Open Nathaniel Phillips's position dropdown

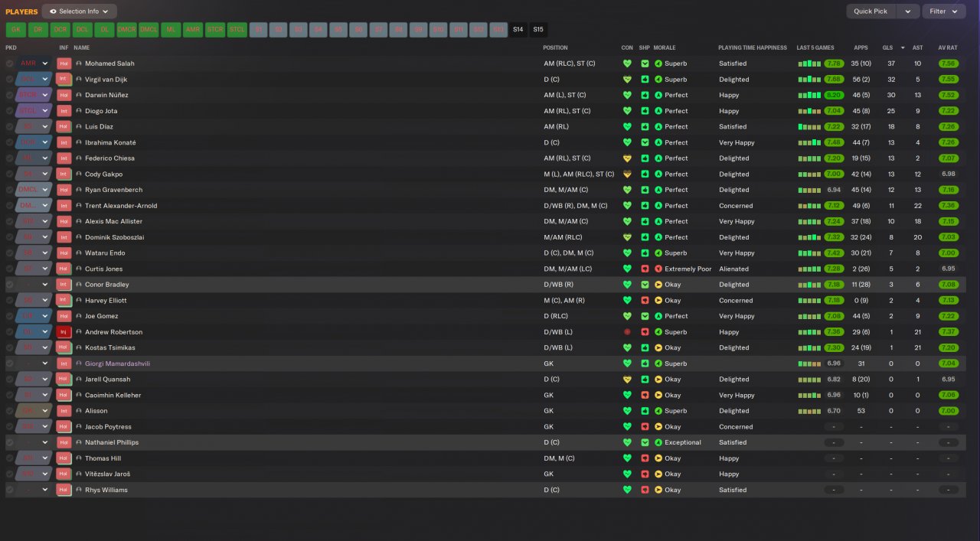pyautogui.click(x=34, y=442)
